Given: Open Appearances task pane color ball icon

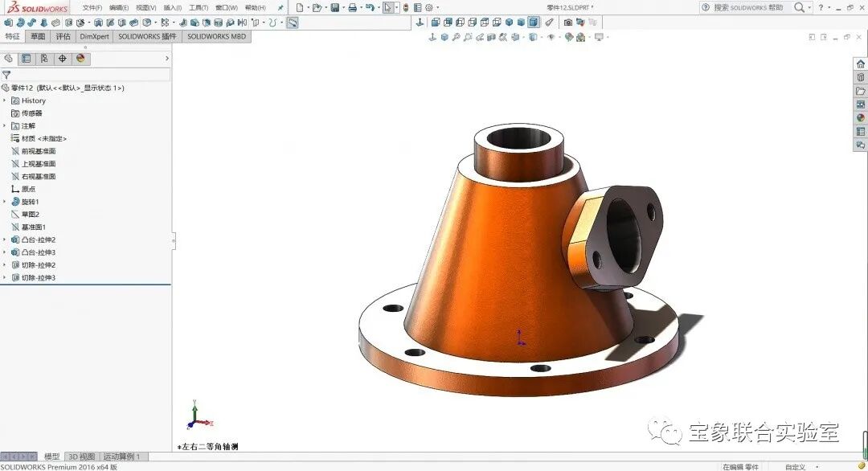Looking at the screenshot, I should click(x=860, y=117).
